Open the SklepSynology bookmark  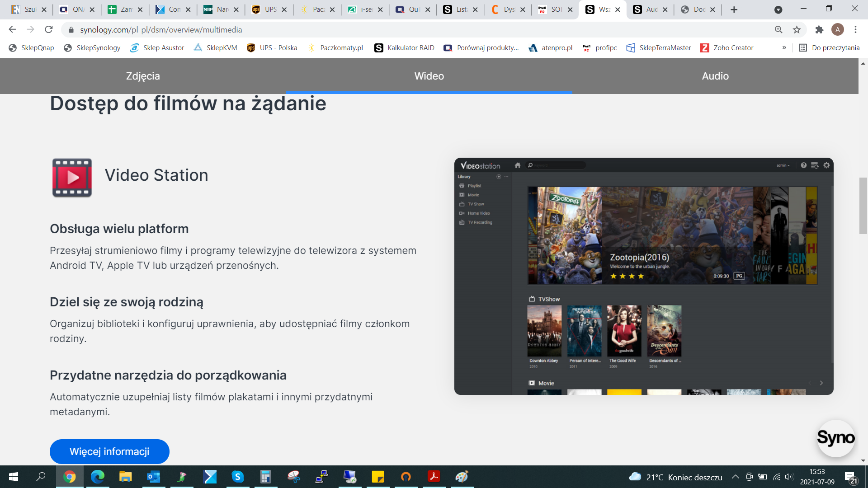(x=92, y=48)
